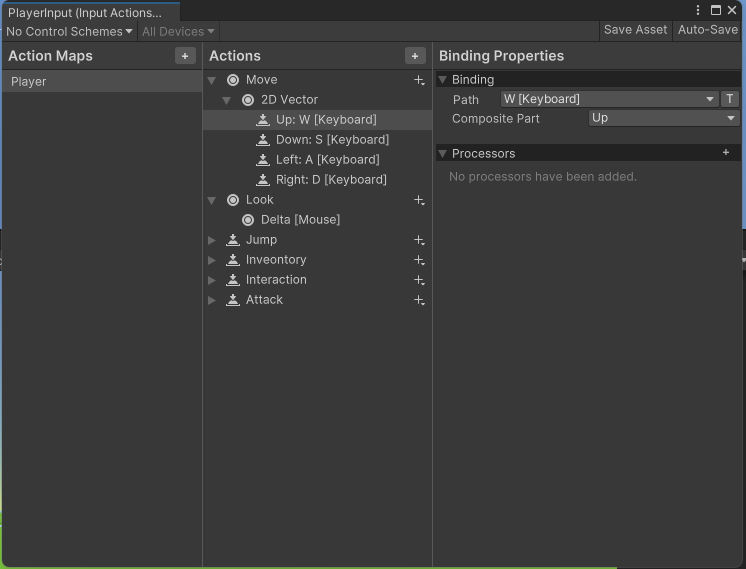The width and height of the screenshot is (746, 569).
Task: Select the Move action row
Action: pos(317,80)
